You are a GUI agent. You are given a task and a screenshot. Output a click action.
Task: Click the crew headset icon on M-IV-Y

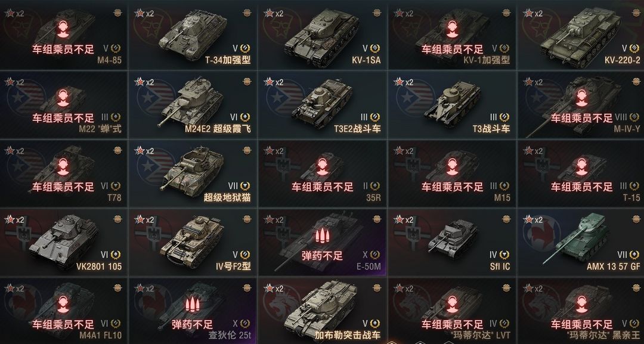(581, 98)
